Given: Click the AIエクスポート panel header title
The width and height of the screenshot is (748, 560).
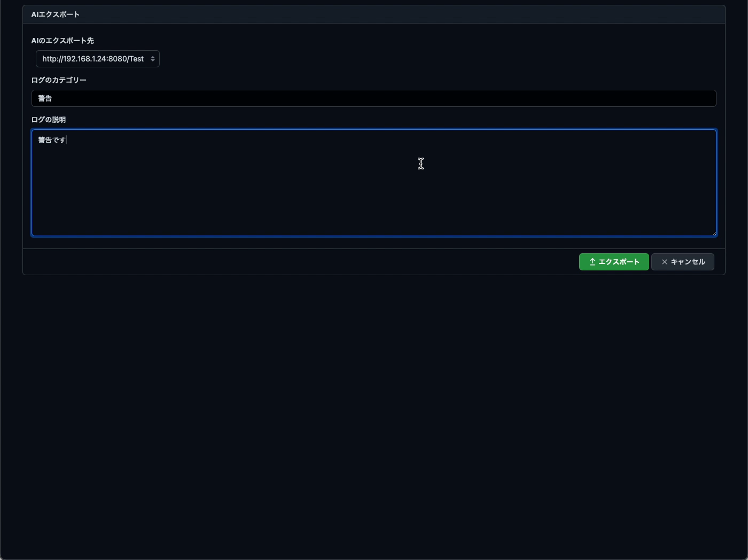Looking at the screenshot, I should click(x=55, y=14).
